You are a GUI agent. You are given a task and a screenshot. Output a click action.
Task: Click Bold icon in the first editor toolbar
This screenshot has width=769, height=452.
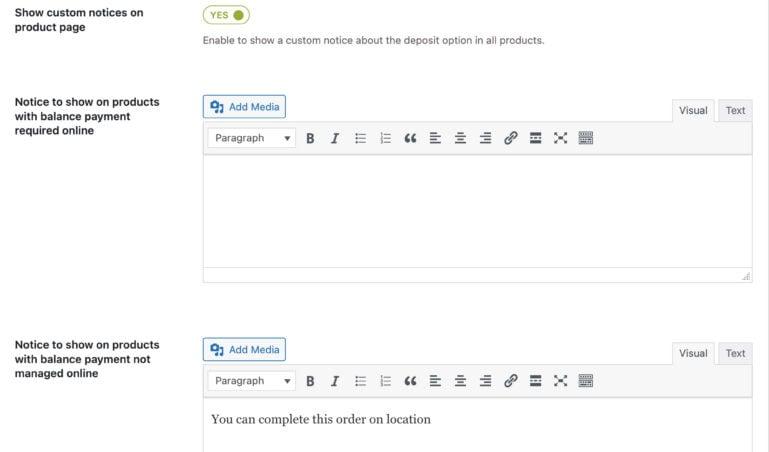click(x=310, y=138)
